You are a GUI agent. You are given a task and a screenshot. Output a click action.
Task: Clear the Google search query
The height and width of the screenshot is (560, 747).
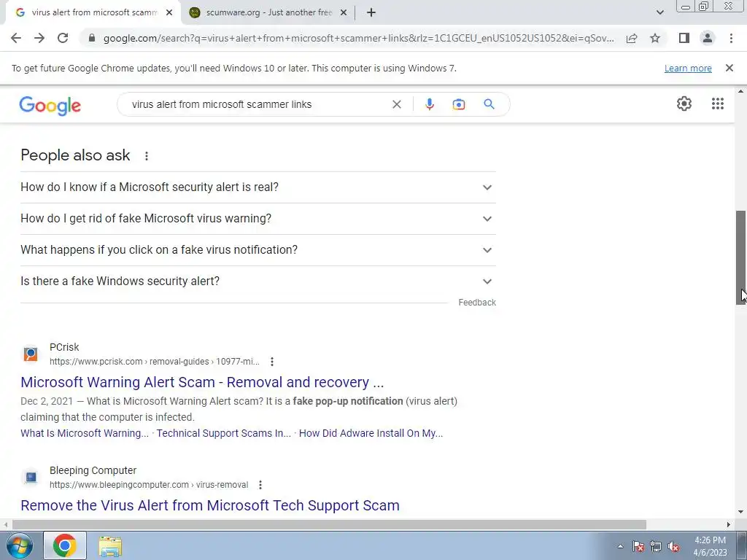pos(396,104)
